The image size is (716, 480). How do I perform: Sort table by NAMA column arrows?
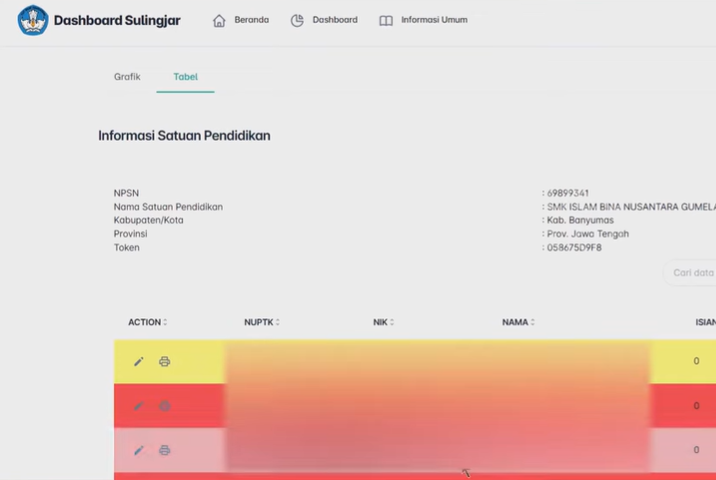pos(532,322)
